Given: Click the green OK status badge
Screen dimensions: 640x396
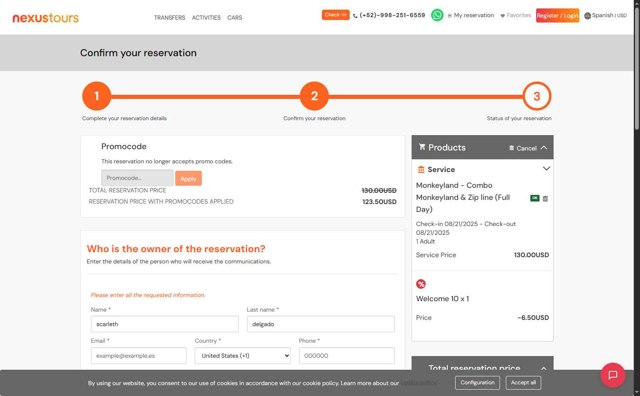Looking at the screenshot, I should click(x=535, y=198).
